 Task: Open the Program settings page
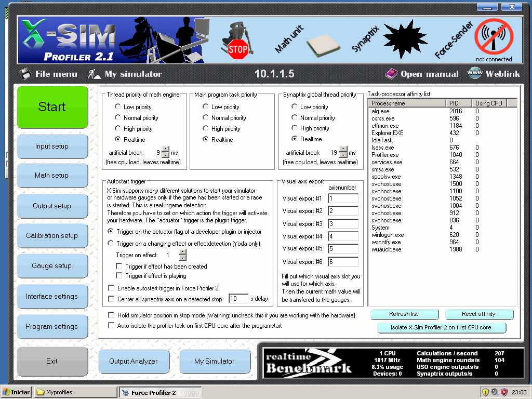52,326
